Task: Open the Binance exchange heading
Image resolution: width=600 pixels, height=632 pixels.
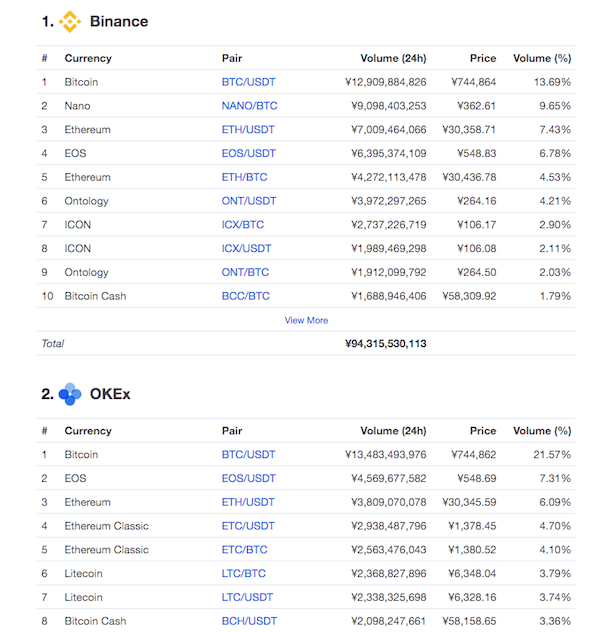Action: [x=119, y=21]
